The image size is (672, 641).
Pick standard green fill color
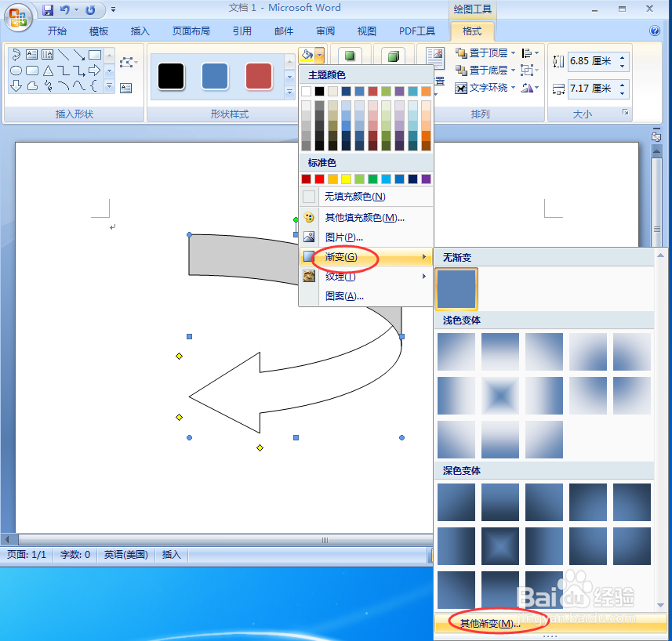pyautogui.click(x=373, y=179)
